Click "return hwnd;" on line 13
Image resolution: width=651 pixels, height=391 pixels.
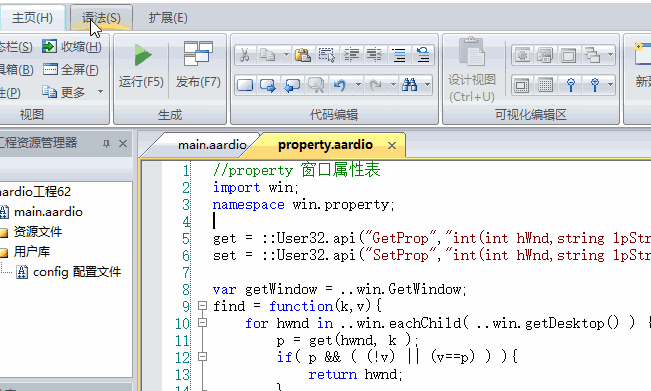pyautogui.click(x=355, y=374)
